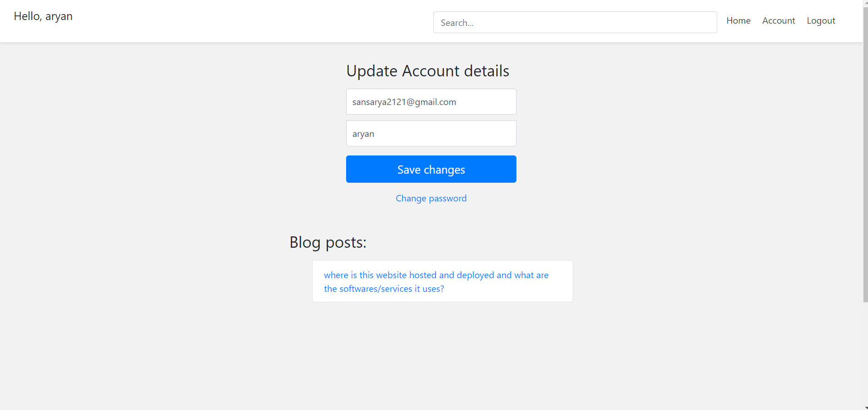Click the 'Blog posts:' heading
Image resolution: width=868 pixels, height=410 pixels.
tap(328, 242)
